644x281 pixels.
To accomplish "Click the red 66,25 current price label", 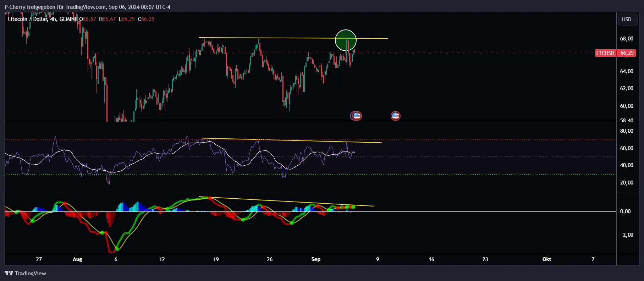I will coord(627,53).
